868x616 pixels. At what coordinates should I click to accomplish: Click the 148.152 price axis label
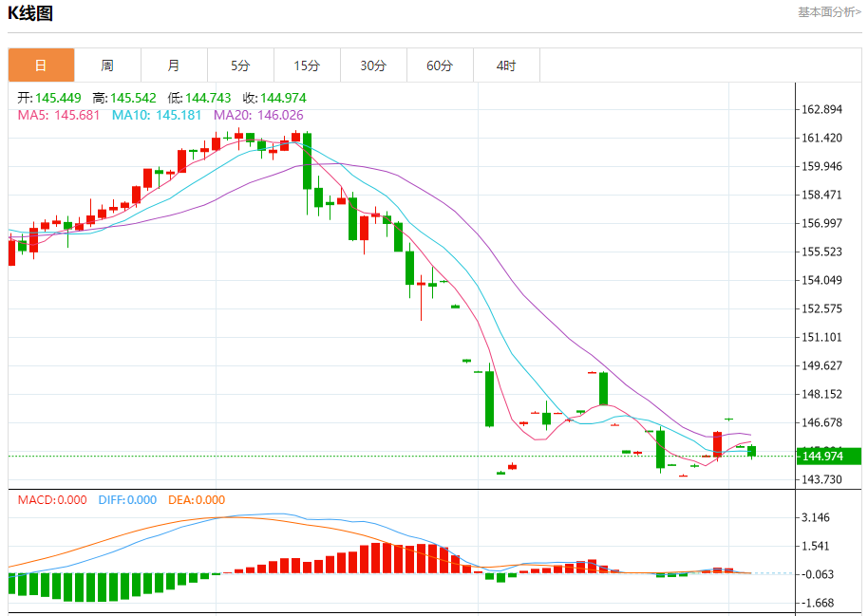[822, 394]
